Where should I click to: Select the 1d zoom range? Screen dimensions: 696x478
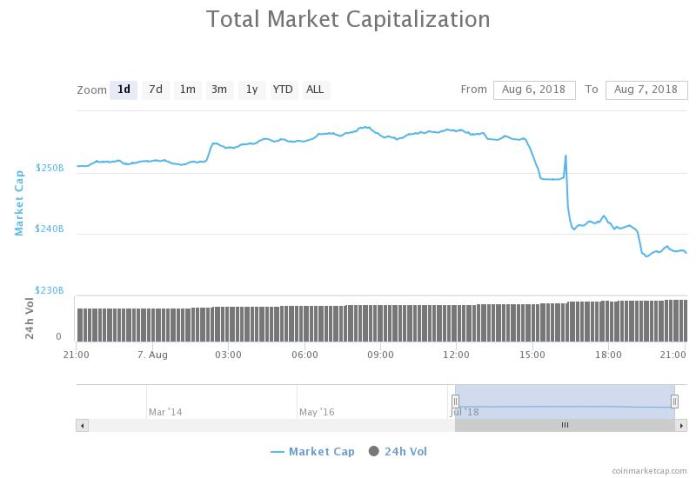[x=123, y=90]
